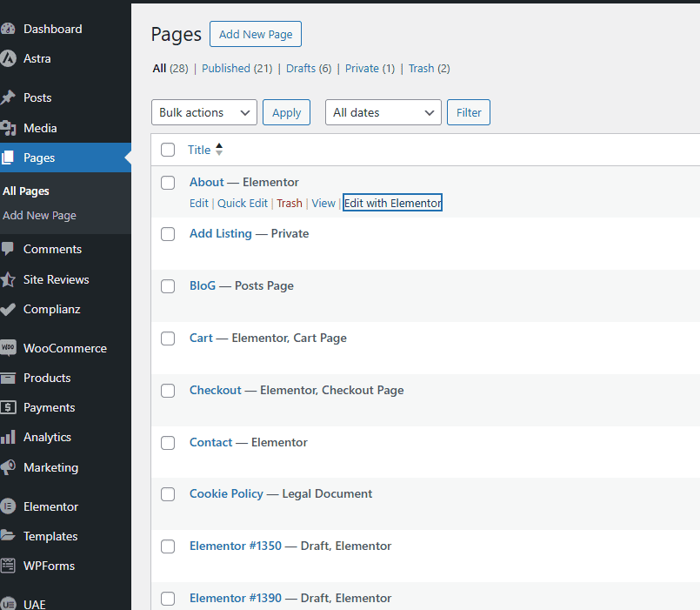The image size is (700, 610).
Task: Click the Complianz checkmark icon
Action: [x=9, y=309]
